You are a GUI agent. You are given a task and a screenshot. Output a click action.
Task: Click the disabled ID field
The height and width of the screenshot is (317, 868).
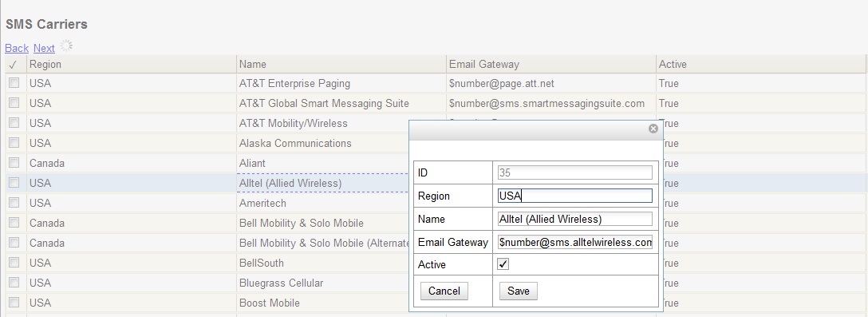[574, 172]
